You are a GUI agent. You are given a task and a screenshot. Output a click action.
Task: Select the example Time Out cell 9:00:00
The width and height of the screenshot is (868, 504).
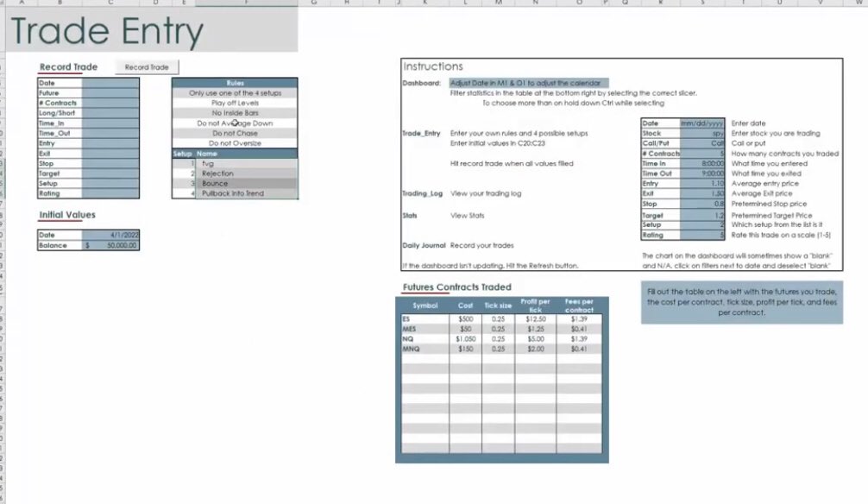point(702,173)
